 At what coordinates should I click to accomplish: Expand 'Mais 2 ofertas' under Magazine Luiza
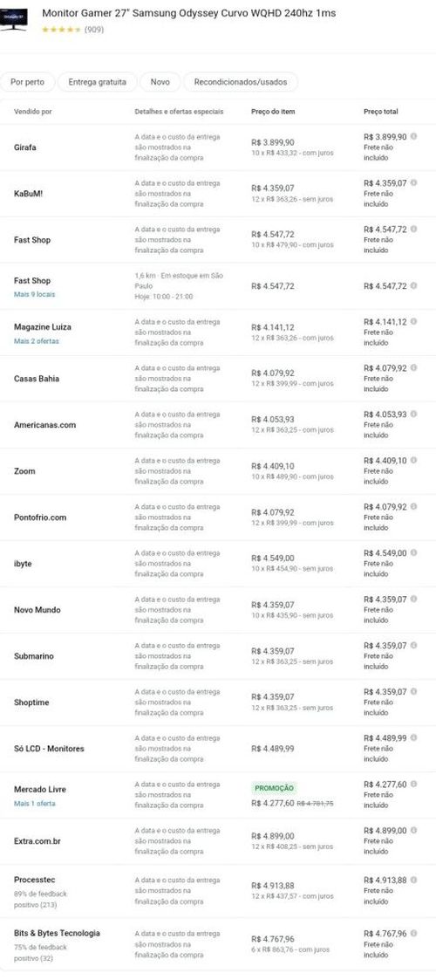click(37, 341)
